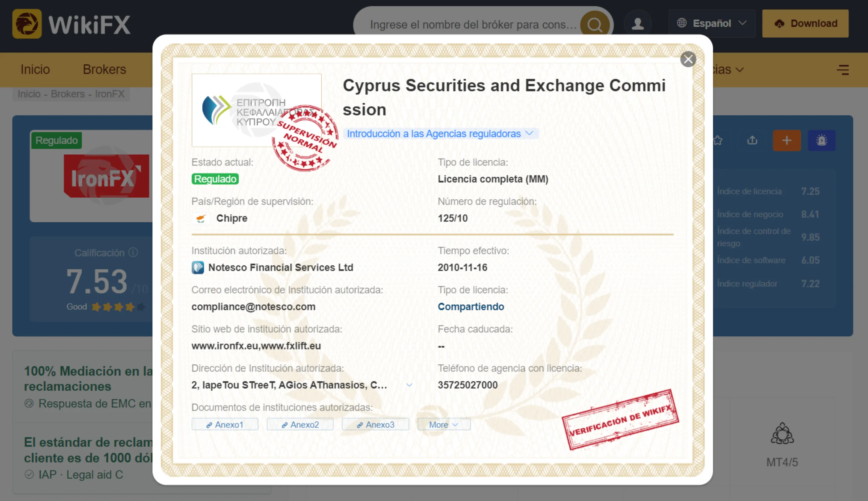This screenshot has width=868, height=501.
Task: Click the Cyprus flag icon next to Chipre
Action: coord(201,218)
